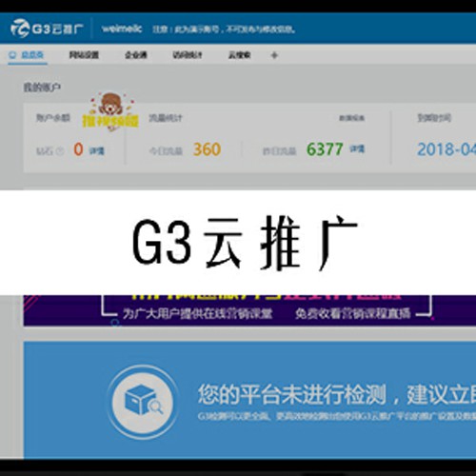Open the fourth tab, Visit Statistics
The height and width of the screenshot is (476, 476).
click(x=188, y=55)
